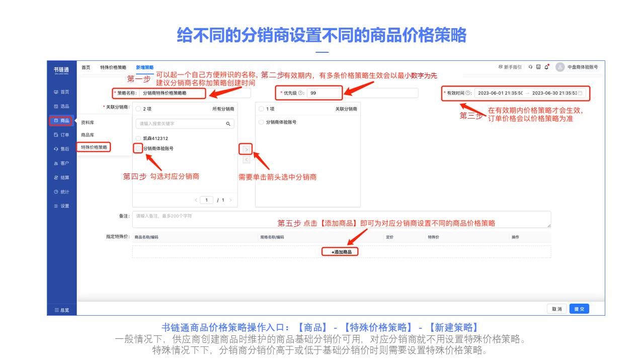This screenshot has width=644, height=362.
Task: Click the 策略名称 input field
Action: [195, 93]
